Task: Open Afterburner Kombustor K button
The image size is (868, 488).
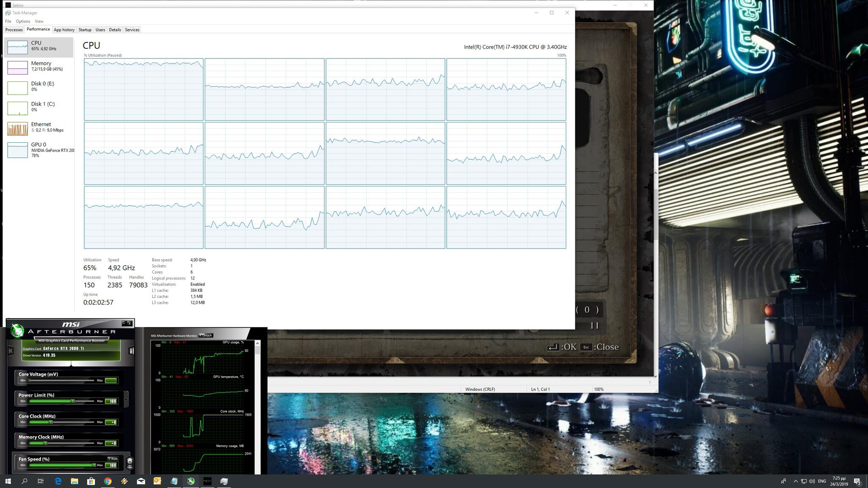Action: (11, 351)
